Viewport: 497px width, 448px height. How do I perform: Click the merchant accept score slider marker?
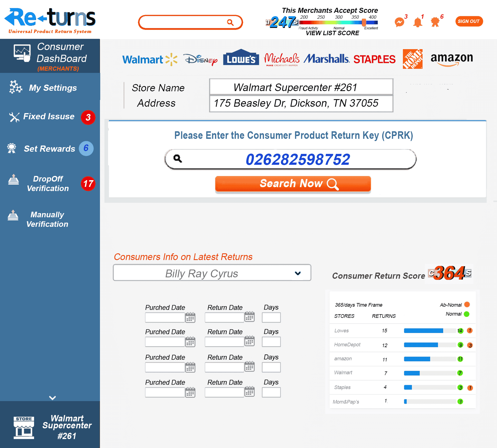pyautogui.click(x=364, y=22)
